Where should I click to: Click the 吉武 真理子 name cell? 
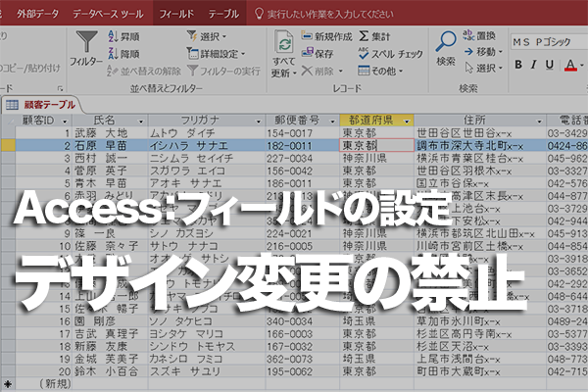(110, 334)
